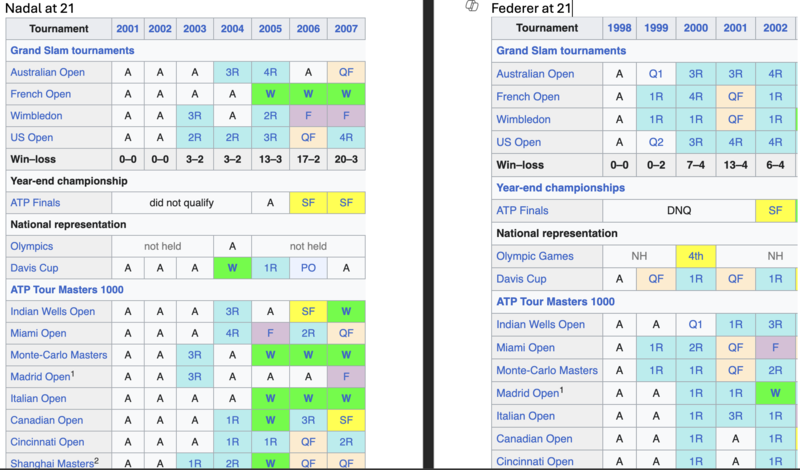Open the 2003 year link in Nadal's table
This screenshot has height=470, width=800.
point(195,29)
